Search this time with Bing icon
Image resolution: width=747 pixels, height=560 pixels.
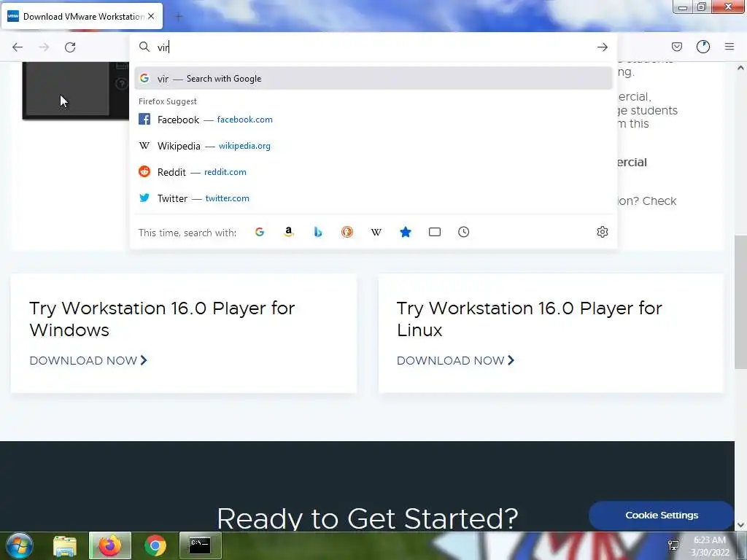click(x=318, y=232)
